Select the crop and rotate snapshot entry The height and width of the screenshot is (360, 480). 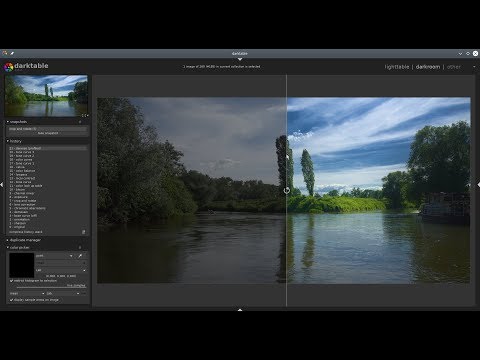click(x=48, y=129)
